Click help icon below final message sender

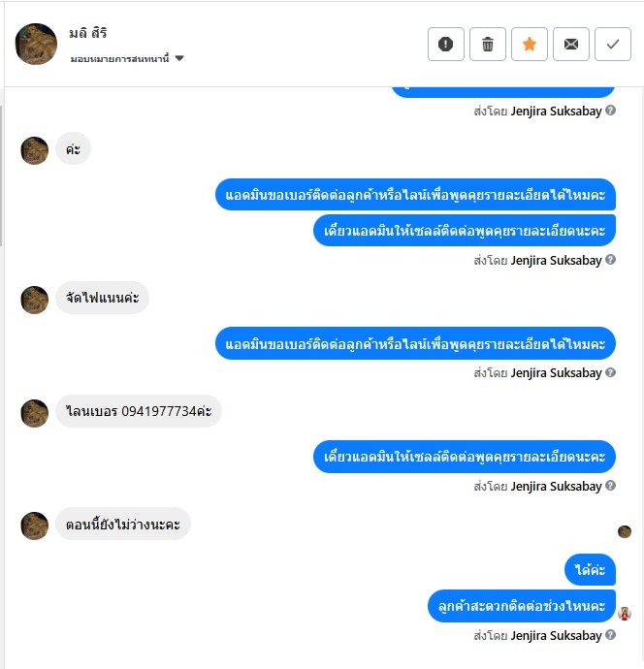610,635
